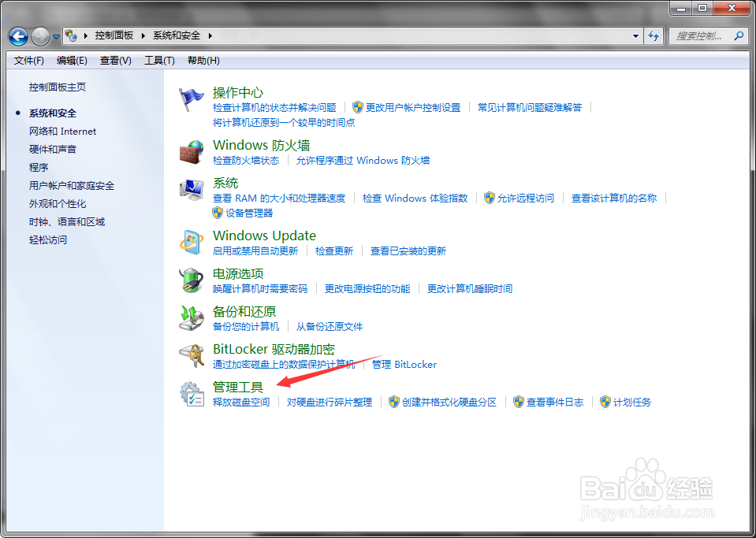Viewport: 756px width, 538px height.
Task: Open the Windows Update heading link
Action: (x=265, y=236)
